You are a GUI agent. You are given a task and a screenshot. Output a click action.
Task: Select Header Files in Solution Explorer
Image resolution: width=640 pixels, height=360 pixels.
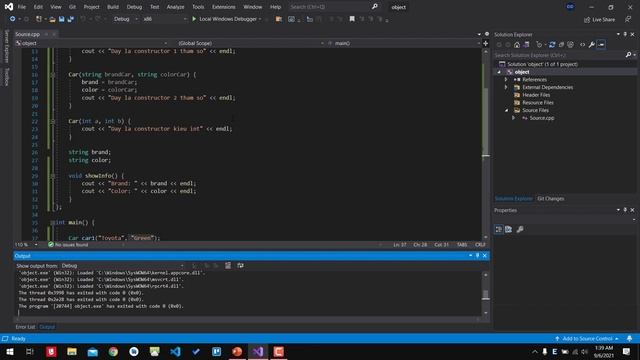coord(536,95)
